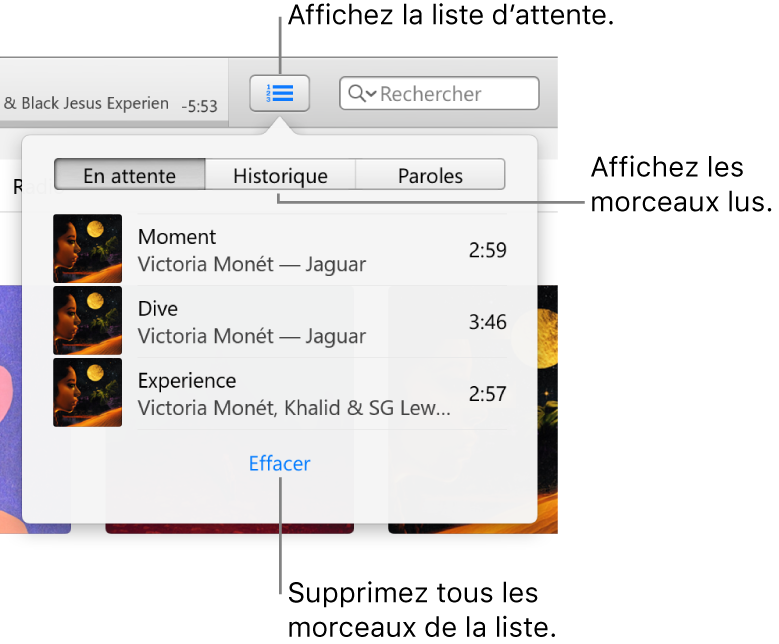Clear the queue with Effacer
Viewport: 779px width, 644px height.
pyautogui.click(x=280, y=463)
